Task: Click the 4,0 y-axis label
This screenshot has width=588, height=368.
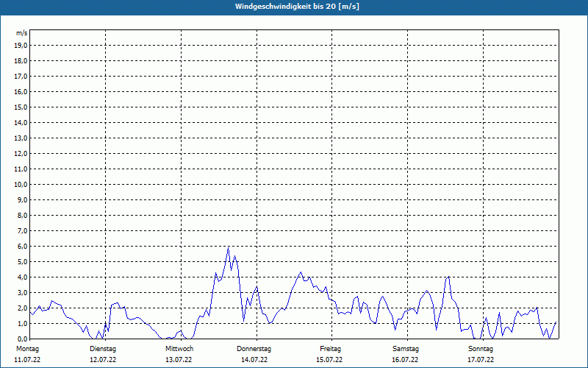Action: click(22, 277)
